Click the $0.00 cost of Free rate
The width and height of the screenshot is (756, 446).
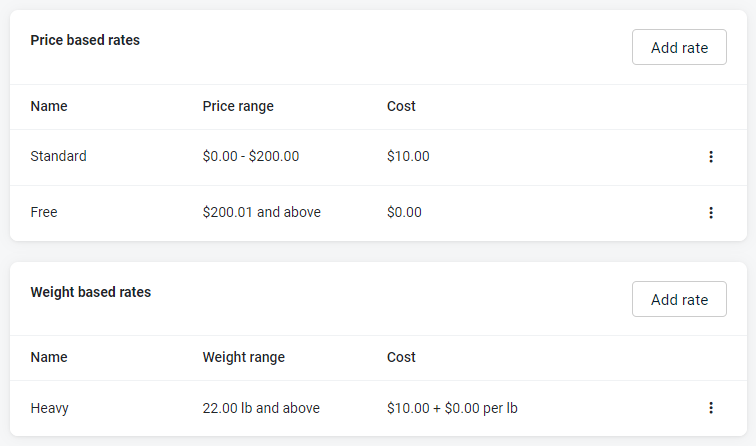tap(404, 212)
